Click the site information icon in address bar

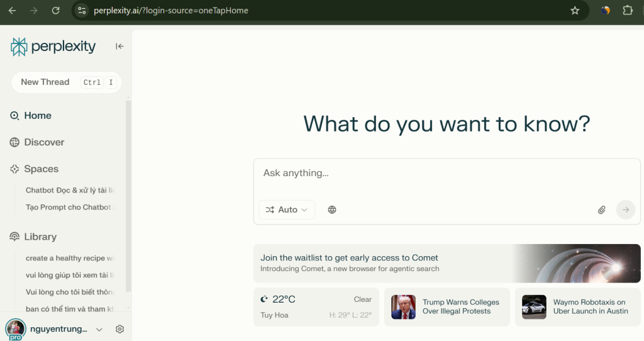point(82,11)
